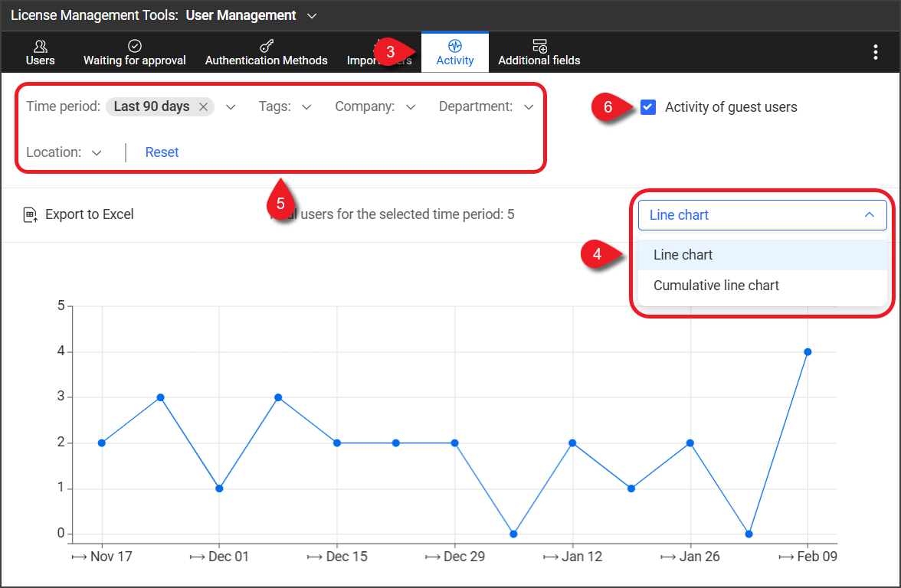901x588 pixels.
Task: Open the three-dot more options menu
Action: click(876, 52)
